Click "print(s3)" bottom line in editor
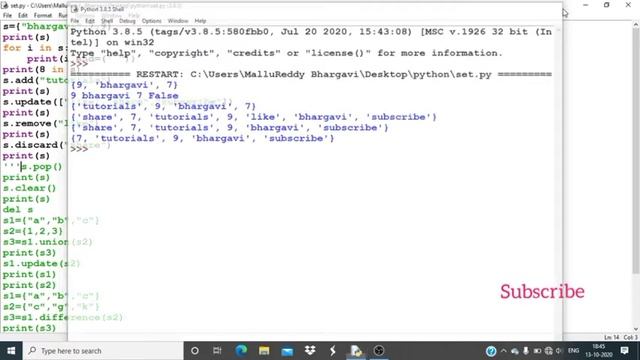 (x=29, y=328)
